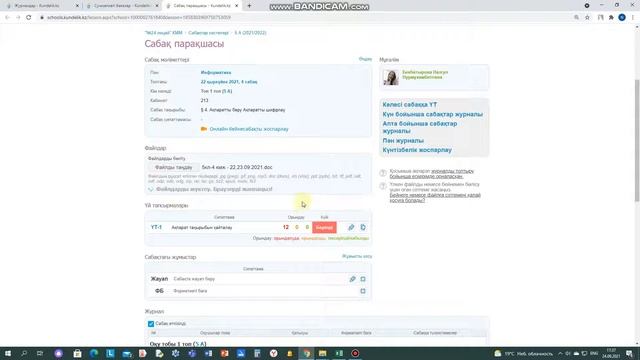Screen dimensions: 640x360
Task: Open weather widget in the taskbar
Action: point(524,353)
